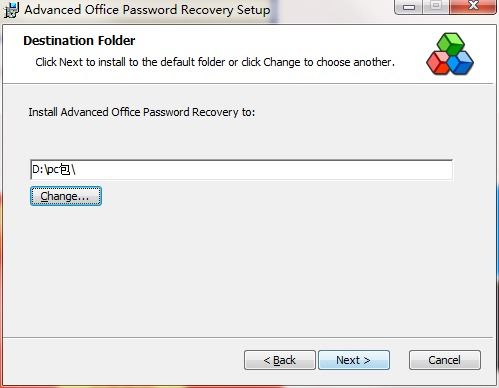
Task: Click the blue cube in the logo
Action: (x=462, y=63)
